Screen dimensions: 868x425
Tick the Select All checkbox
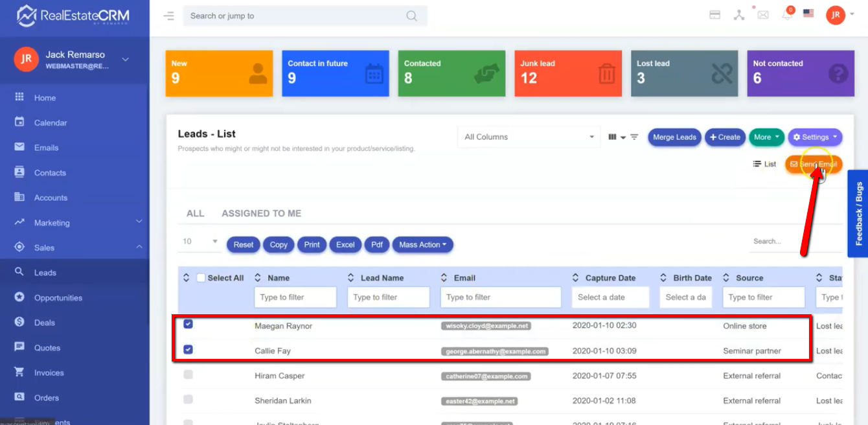coord(201,278)
